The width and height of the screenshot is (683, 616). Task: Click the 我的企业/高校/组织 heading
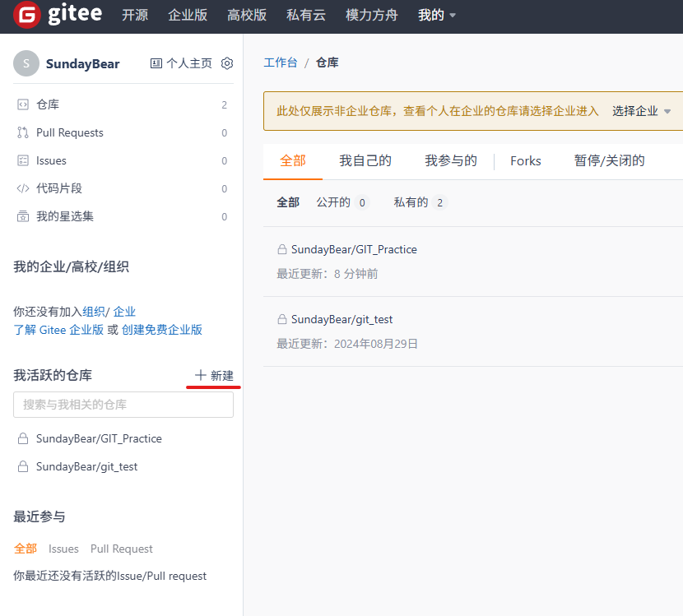pyautogui.click(x=71, y=266)
